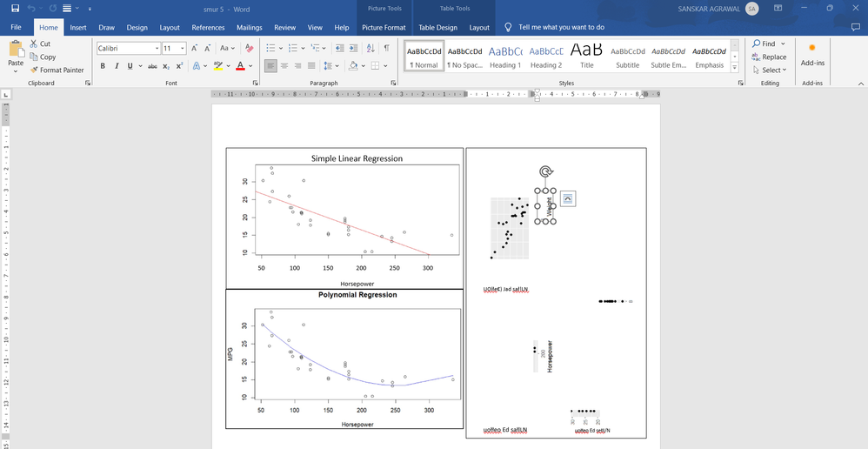Viewport: 868px width, 449px height.
Task: Apply subscript formatting
Action: (x=166, y=66)
